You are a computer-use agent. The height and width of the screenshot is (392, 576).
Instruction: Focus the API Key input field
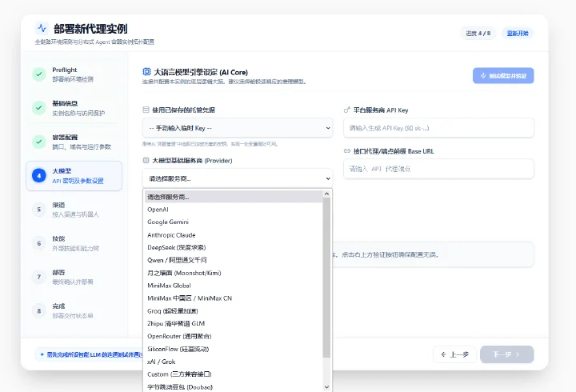(438, 128)
